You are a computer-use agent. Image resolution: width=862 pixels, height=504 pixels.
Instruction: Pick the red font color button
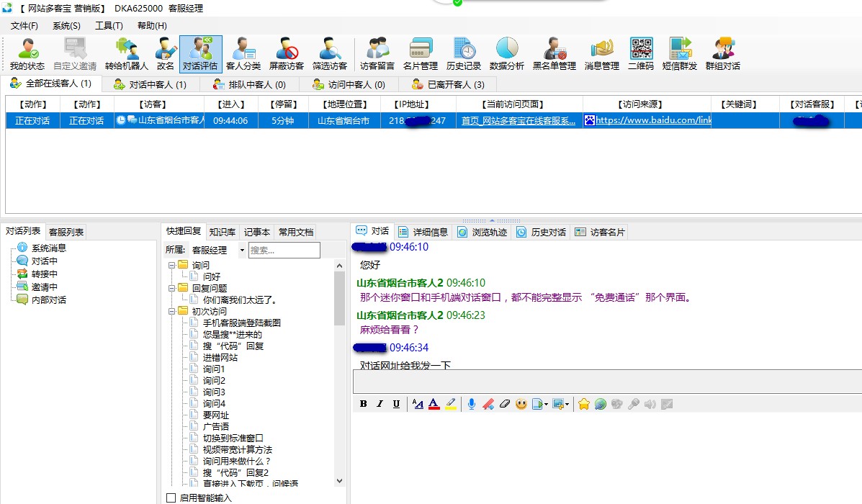pyautogui.click(x=434, y=404)
